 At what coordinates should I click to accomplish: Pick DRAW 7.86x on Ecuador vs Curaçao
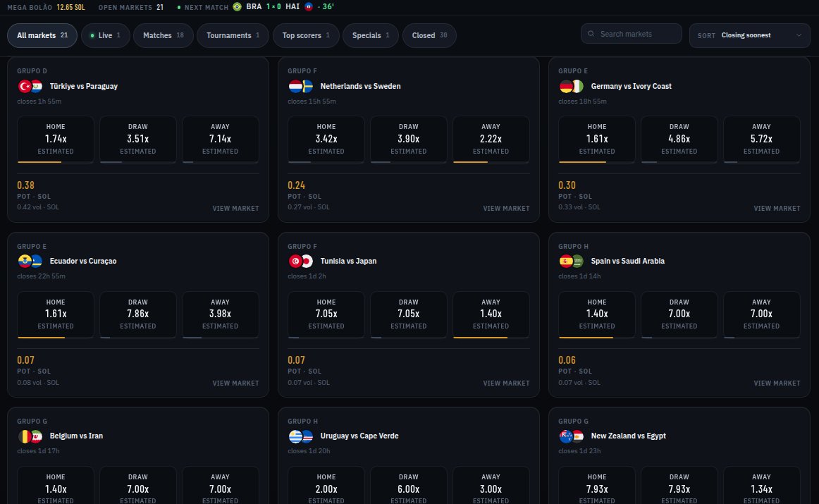138,314
